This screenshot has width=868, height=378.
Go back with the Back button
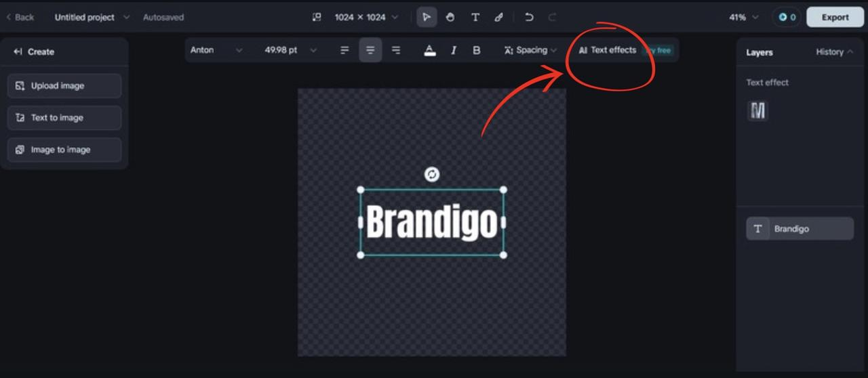click(x=20, y=18)
